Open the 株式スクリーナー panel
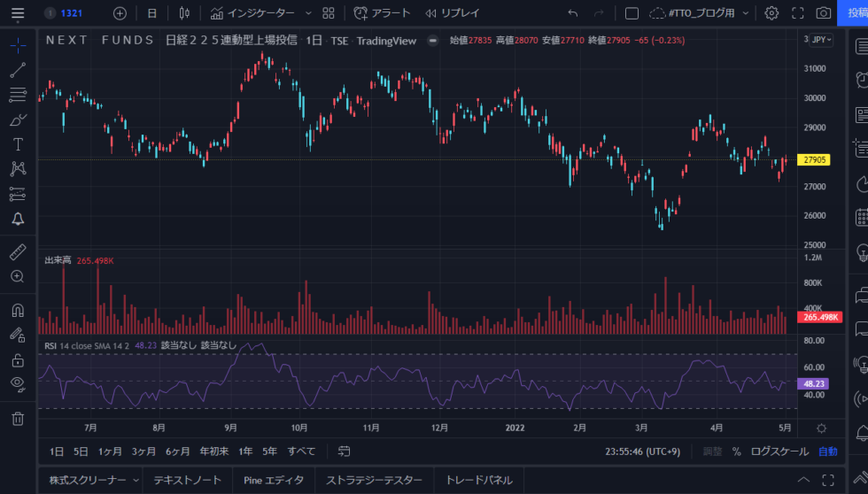This screenshot has height=494, width=868. [88, 480]
